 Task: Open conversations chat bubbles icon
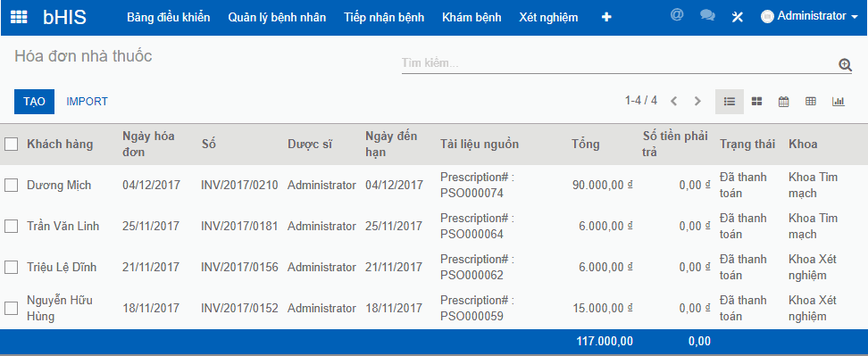pyautogui.click(x=707, y=15)
